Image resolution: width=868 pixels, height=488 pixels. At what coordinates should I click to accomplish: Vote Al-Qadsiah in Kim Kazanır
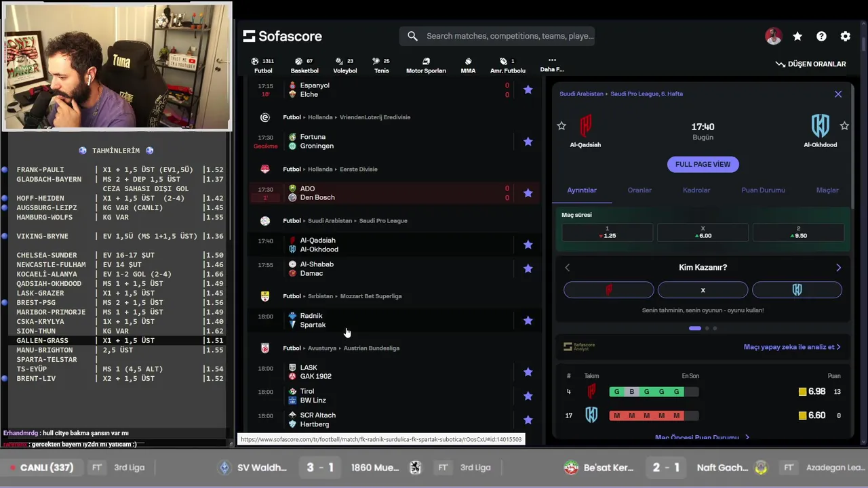click(x=608, y=290)
